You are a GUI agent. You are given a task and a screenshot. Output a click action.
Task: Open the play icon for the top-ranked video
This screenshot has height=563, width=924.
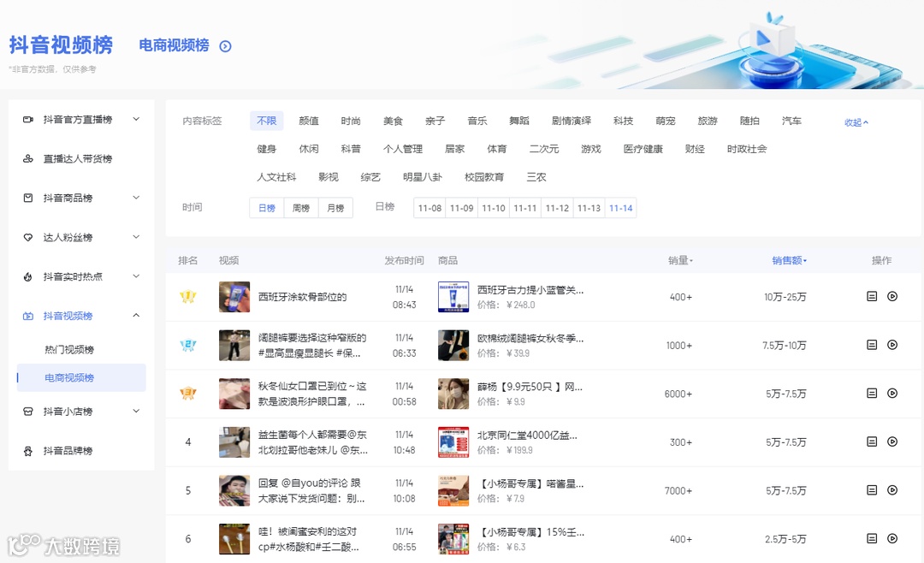[x=892, y=297]
